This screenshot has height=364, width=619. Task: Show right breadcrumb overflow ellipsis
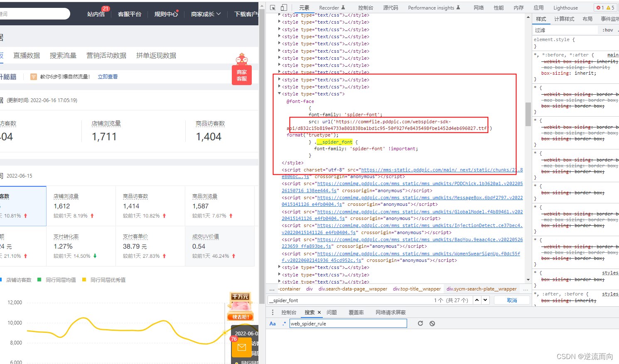526,289
